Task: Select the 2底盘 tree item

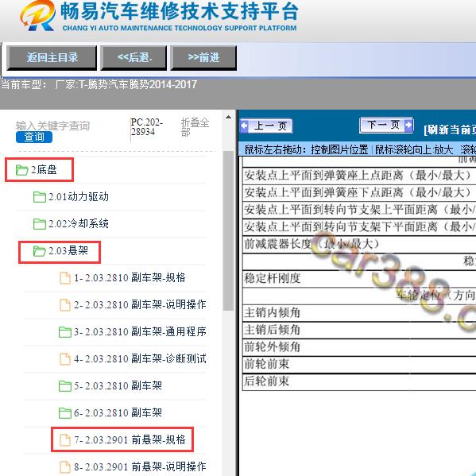Action: 44,170
